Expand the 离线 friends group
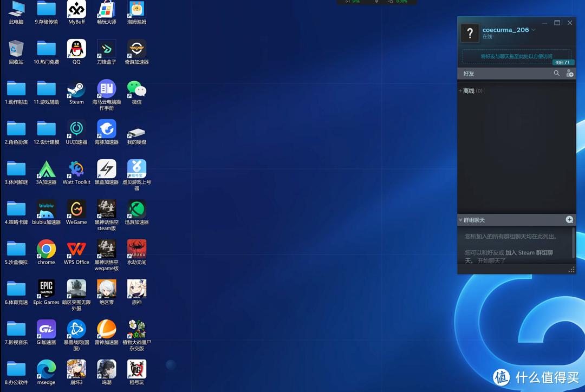This screenshot has height=392, width=585. pos(468,91)
